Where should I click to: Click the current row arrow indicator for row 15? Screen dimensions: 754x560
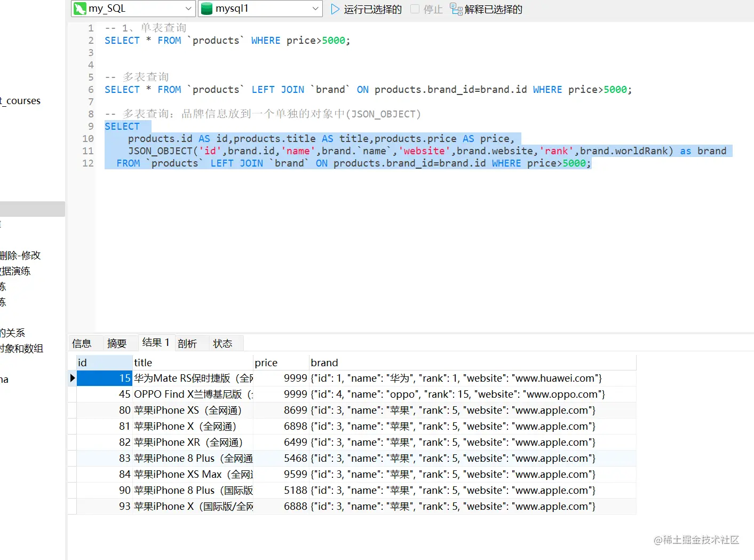pyautogui.click(x=73, y=378)
